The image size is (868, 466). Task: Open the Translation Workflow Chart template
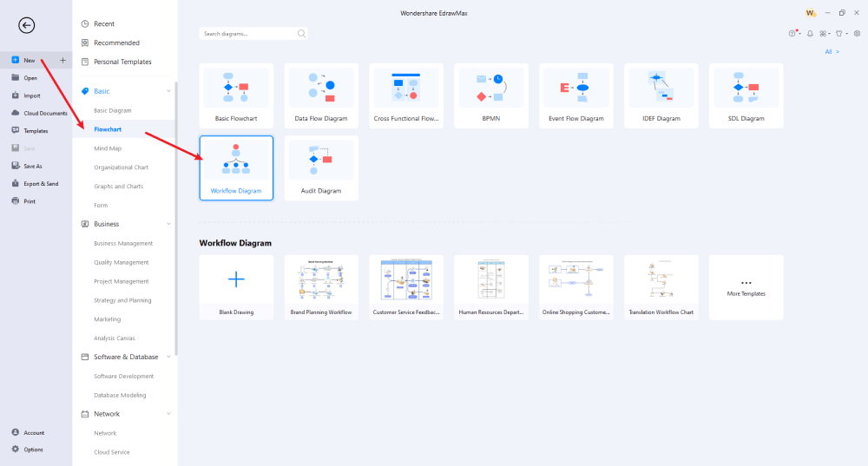[x=661, y=287]
